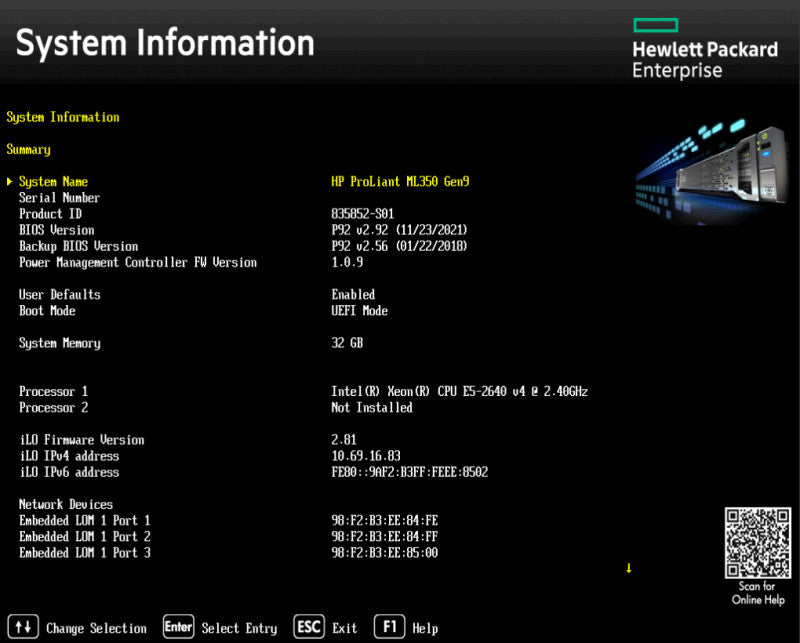The height and width of the screenshot is (643, 800).
Task: Select the Product ID row
Action: 207,214
